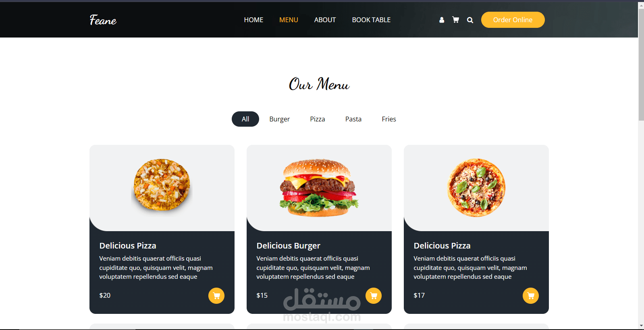The height and width of the screenshot is (330, 644).
Task: Show only Pasta items
Action: pos(353,119)
